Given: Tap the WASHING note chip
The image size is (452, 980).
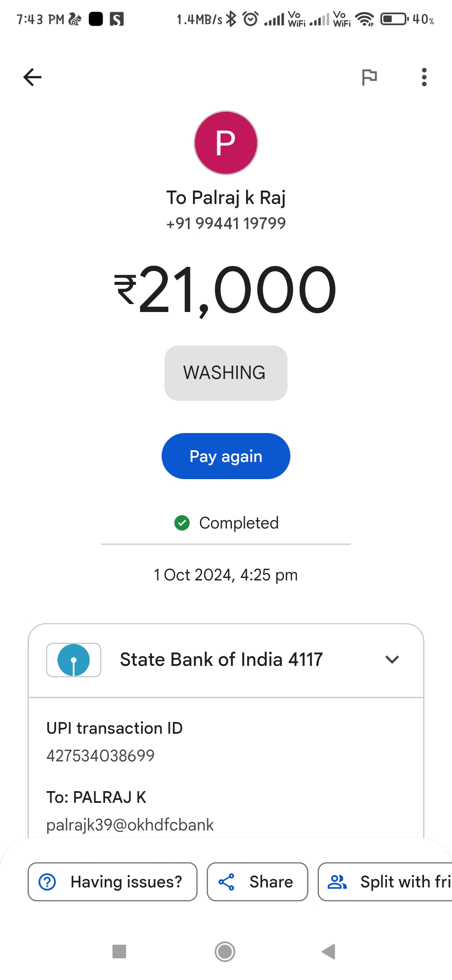Looking at the screenshot, I should 226,373.
